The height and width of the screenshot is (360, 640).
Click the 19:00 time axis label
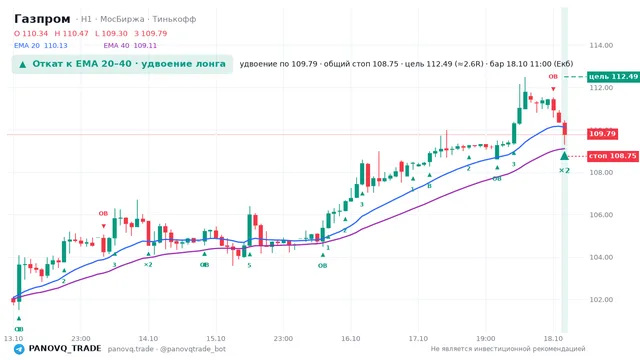pyautogui.click(x=485, y=339)
